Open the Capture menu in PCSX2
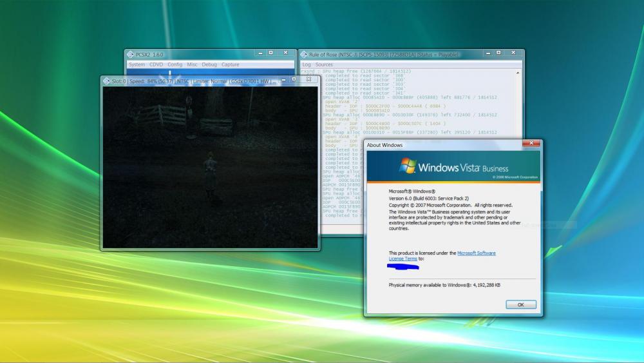Screen dimensions: 644x363 pyautogui.click(x=230, y=64)
